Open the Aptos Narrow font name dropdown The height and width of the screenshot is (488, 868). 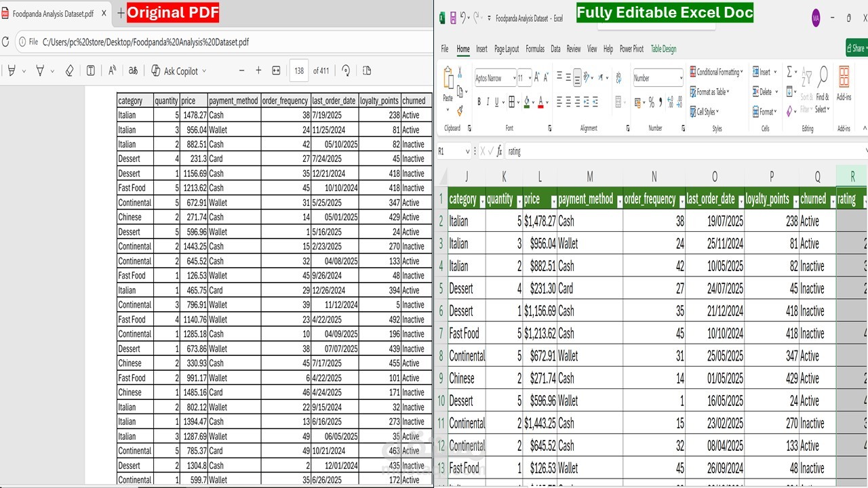click(x=513, y=78)
